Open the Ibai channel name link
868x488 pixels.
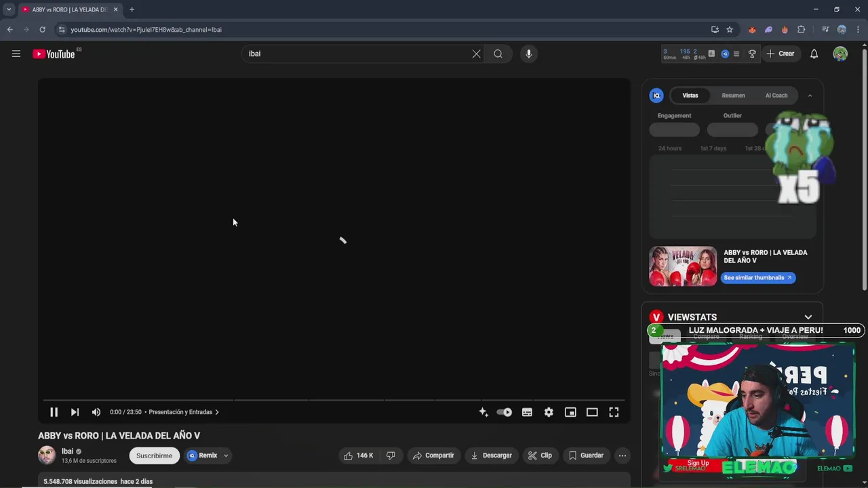(x=67, y=451)
